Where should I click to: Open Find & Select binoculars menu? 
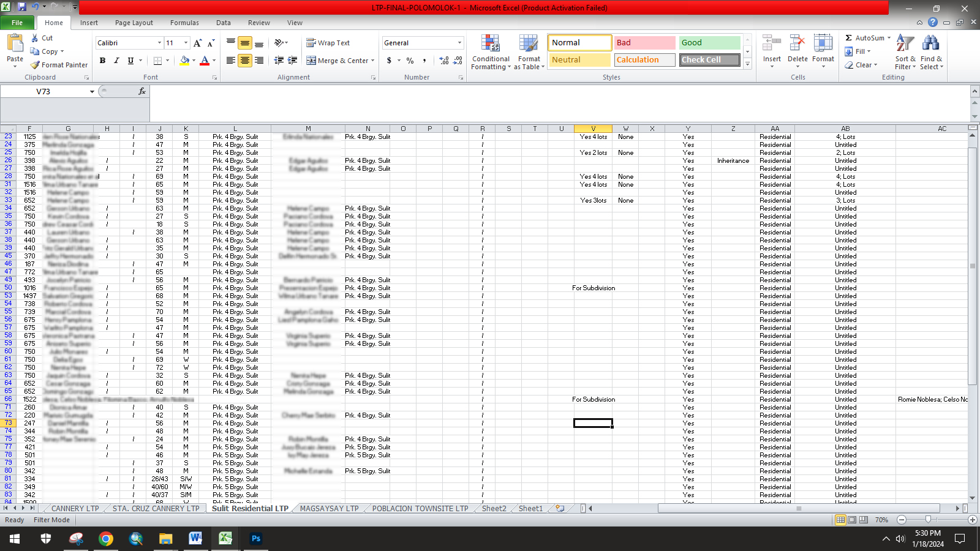click(931, 52)
